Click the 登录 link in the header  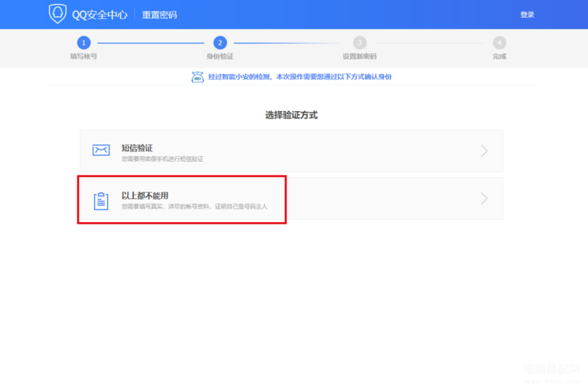[x=527, y=14]
